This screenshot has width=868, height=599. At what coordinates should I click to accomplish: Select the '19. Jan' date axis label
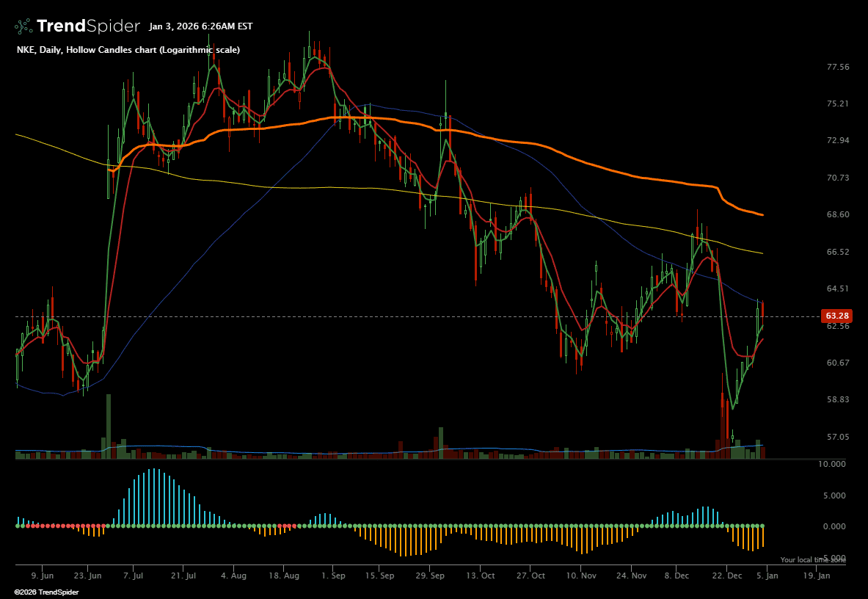point(817,576)
